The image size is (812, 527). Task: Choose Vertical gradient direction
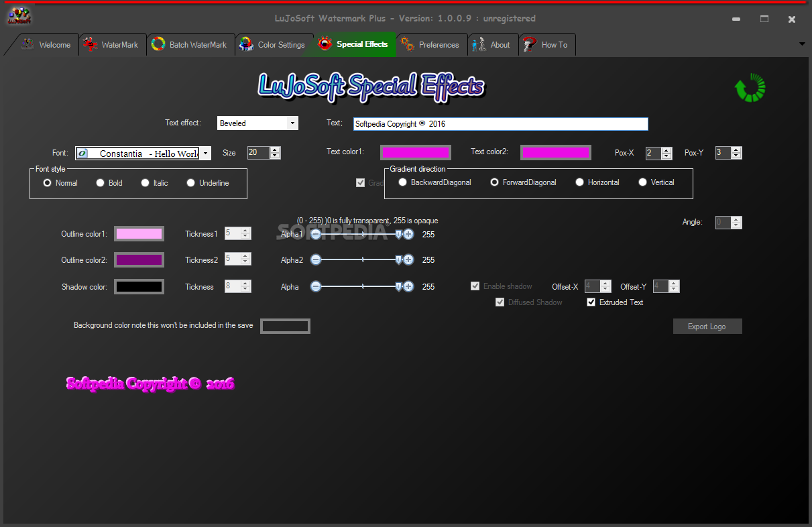tap(656, 182)
